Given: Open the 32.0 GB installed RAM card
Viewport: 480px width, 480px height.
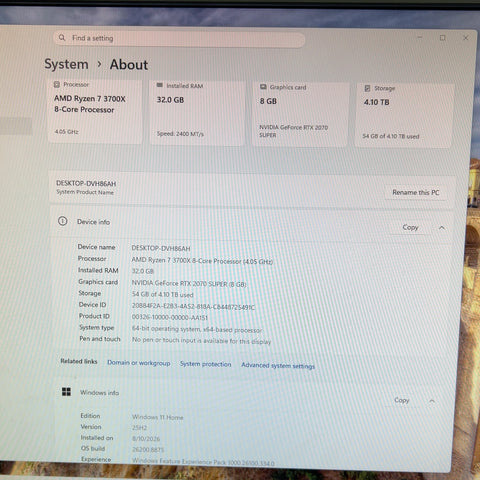Looking at the screenshot, I should [197, 113].
